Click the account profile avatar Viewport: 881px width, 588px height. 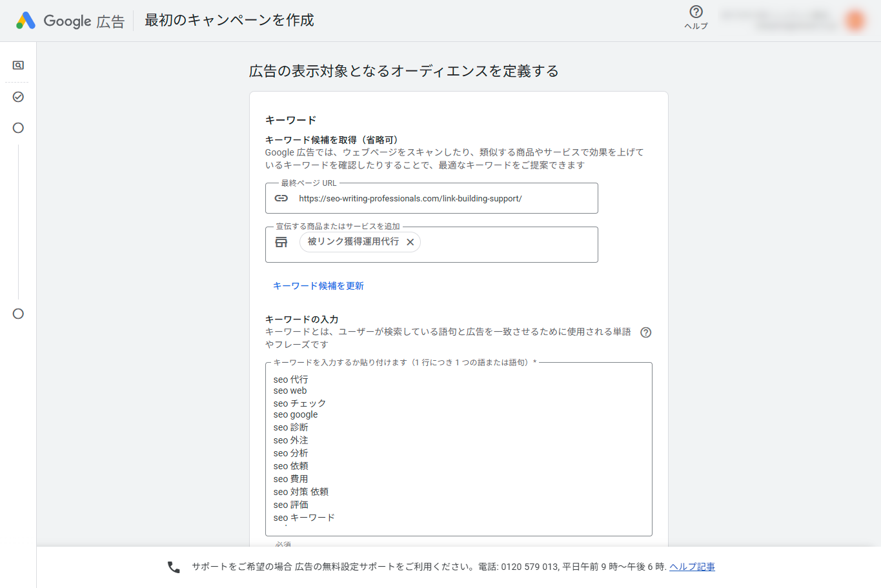click(x=855, y=20)
